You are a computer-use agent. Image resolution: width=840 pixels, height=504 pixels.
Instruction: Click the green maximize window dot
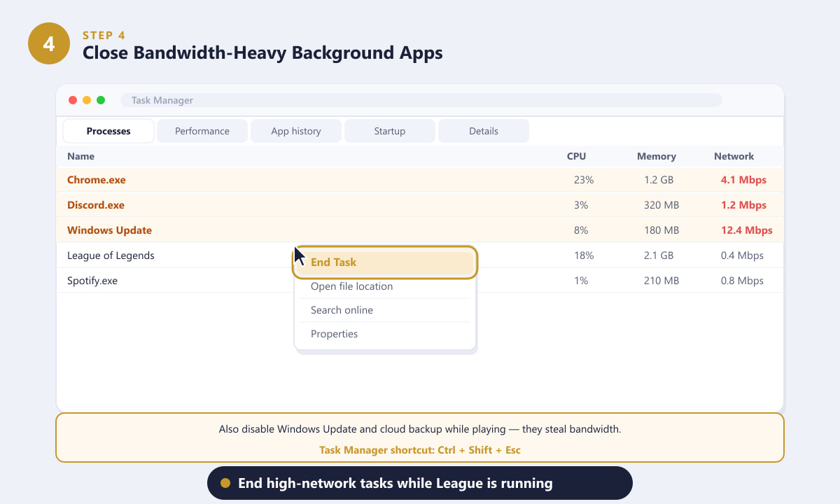101,100
